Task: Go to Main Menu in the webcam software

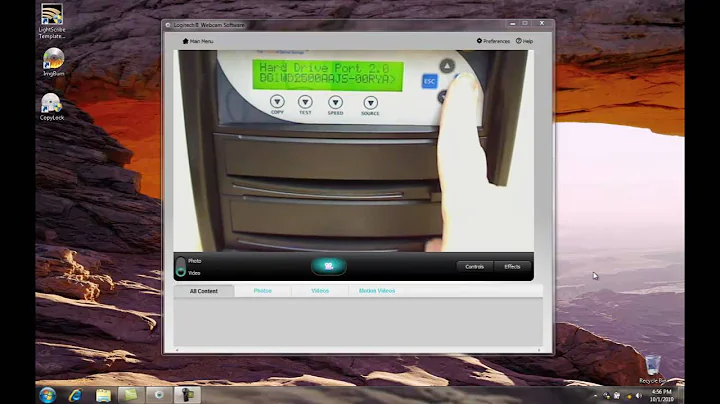Action: [x=198, y=41]
